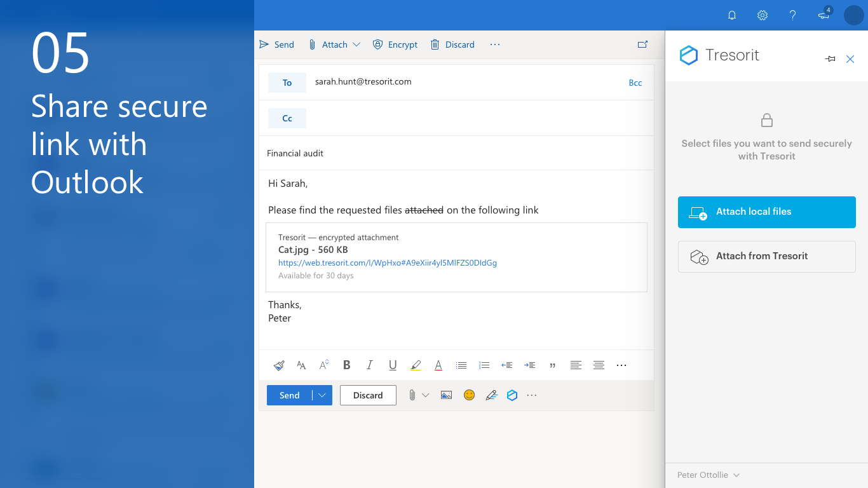Choose the text highlight color
Viewport: 868px width, 488px height.
pyautogui.click(x=416, y=365)
